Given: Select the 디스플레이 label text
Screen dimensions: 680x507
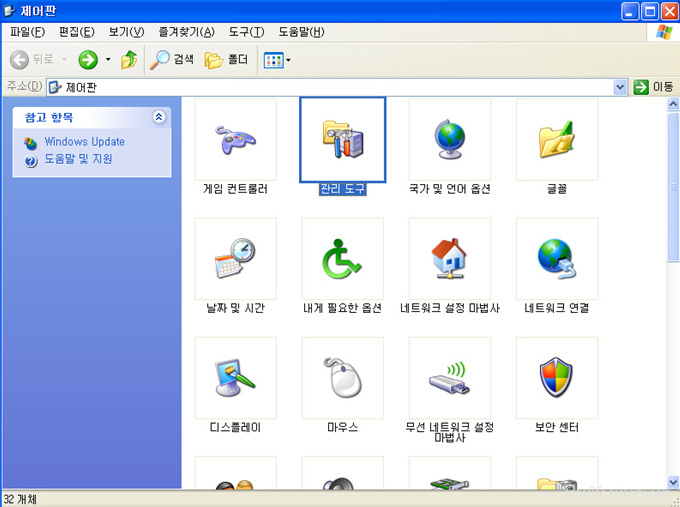Looking at the screenshot, I should point(235,428).
